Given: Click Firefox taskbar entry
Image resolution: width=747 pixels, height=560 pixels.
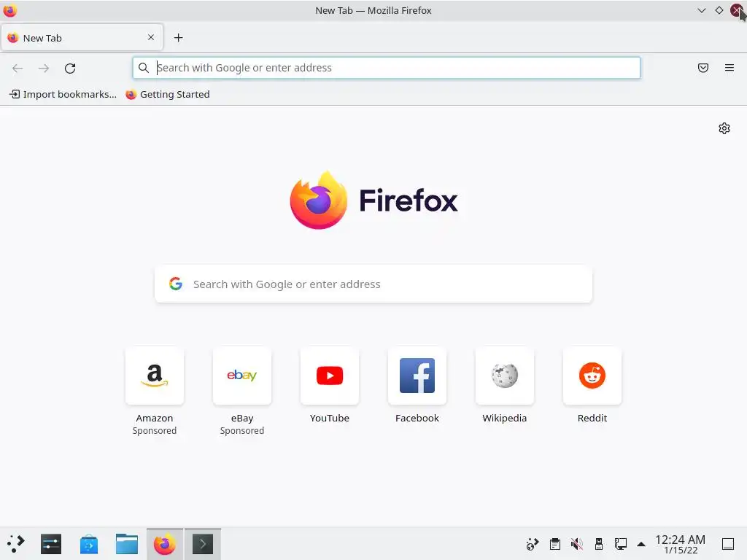Looking at the screenshot, I should [x=165, y=544].
